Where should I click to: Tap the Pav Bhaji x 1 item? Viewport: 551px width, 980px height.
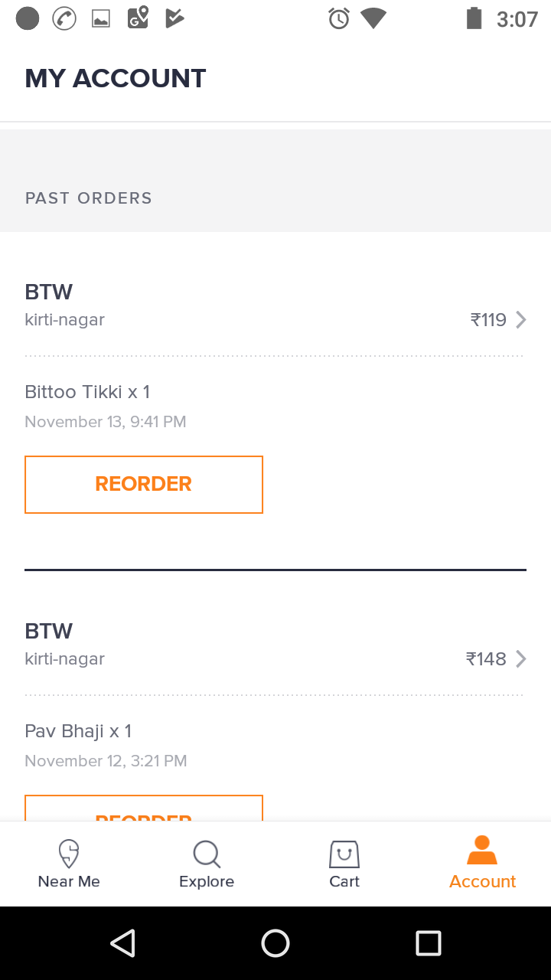coord(78,731)
